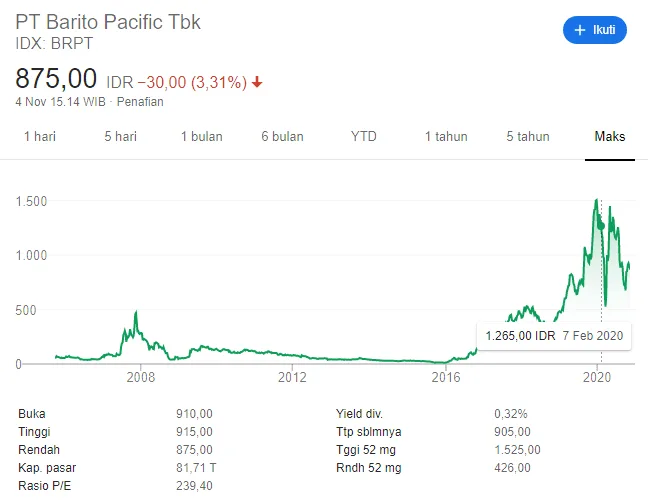The image size is (648, 500).
Task: Select the YTD tab
Action: (x=364, y=136)
